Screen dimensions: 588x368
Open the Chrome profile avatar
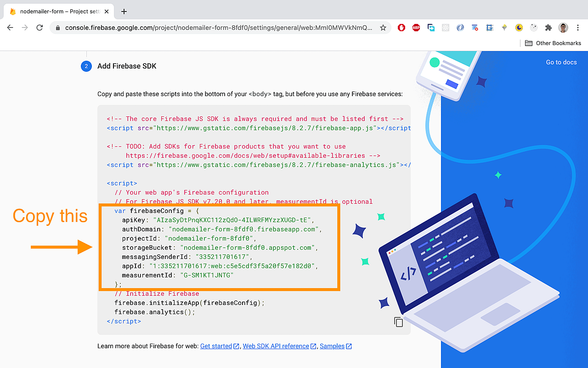(563, 28)
